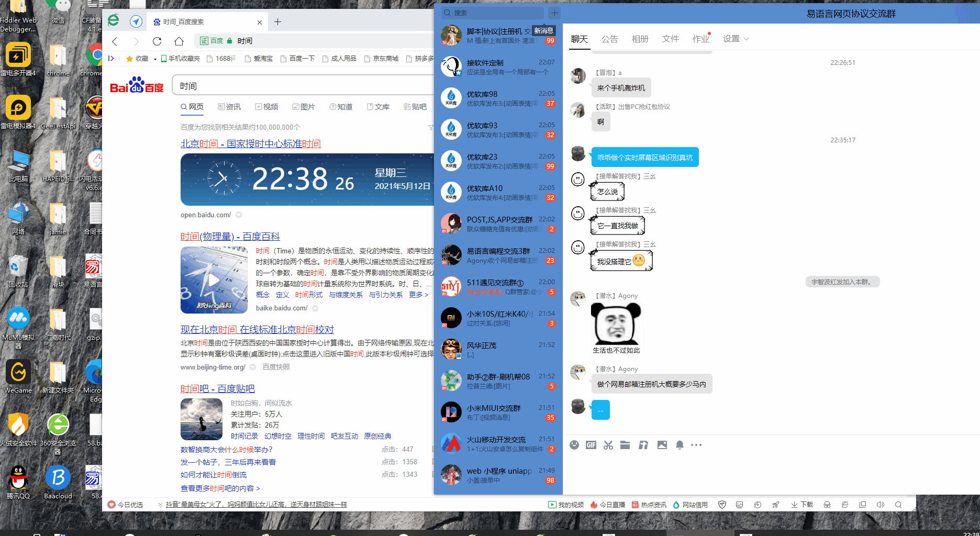Focus the Baidu search box
Screen dimensions: 980x536
pyautogui.click(x=304, y=86)
